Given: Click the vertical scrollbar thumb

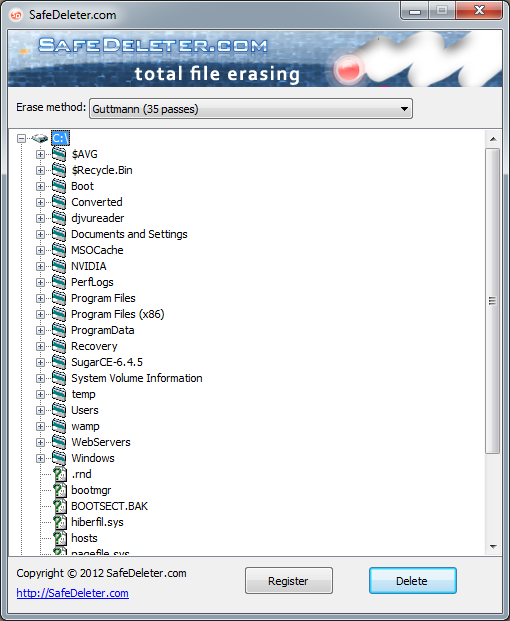Looking at the screenshot, I should coord(493,301).
